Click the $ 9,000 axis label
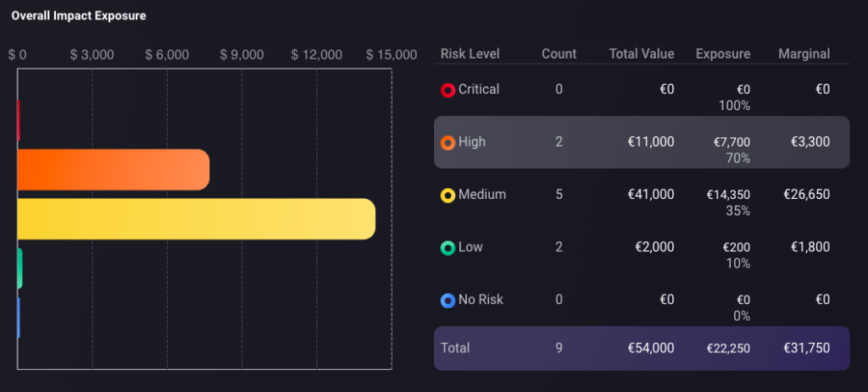This screenshot has height=392, width=868. (x=242, y=55)
